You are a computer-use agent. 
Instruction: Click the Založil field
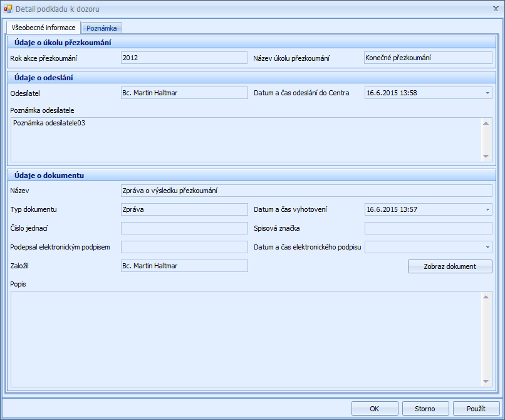[184, 266]
